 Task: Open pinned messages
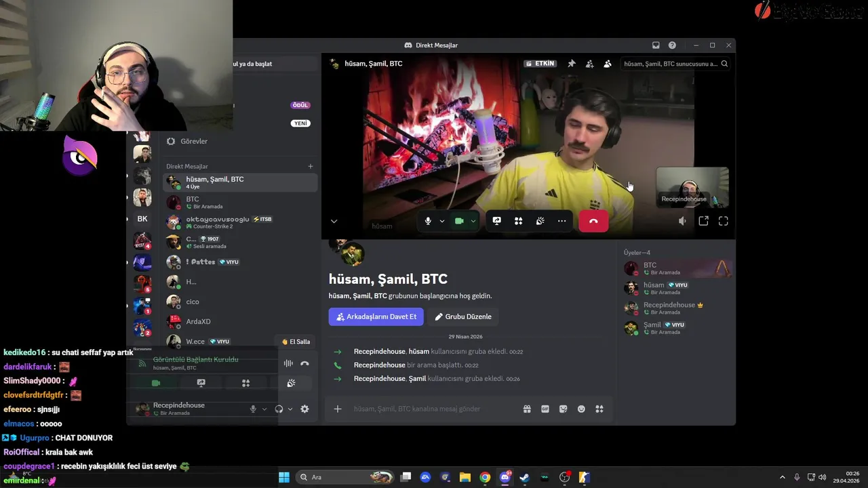tap(572, 64)
